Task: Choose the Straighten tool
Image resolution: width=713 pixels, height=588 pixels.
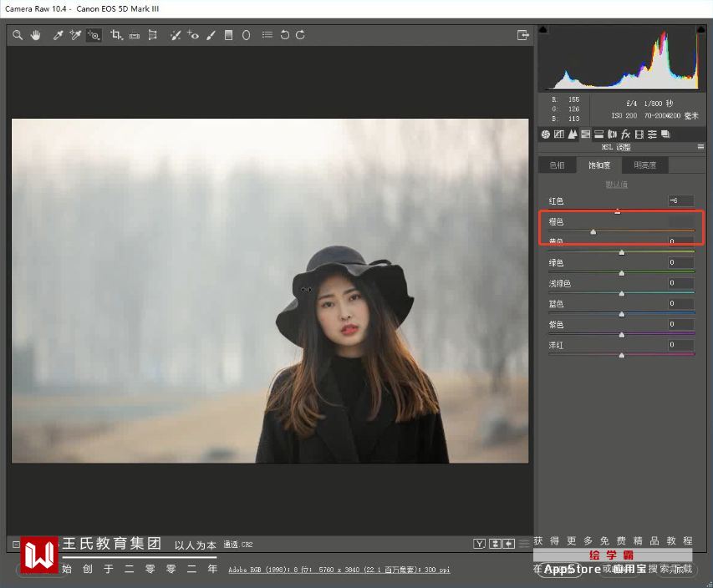Action: [134, 35]
